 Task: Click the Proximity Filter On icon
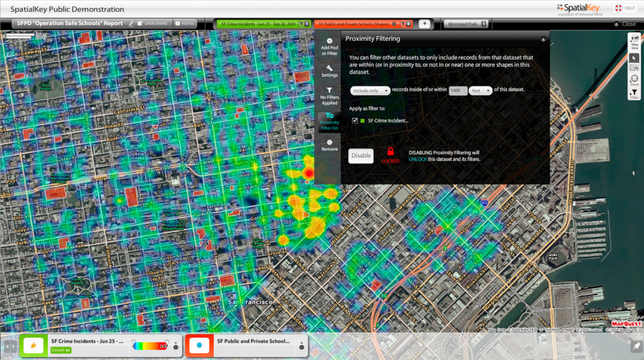[330, 116]
